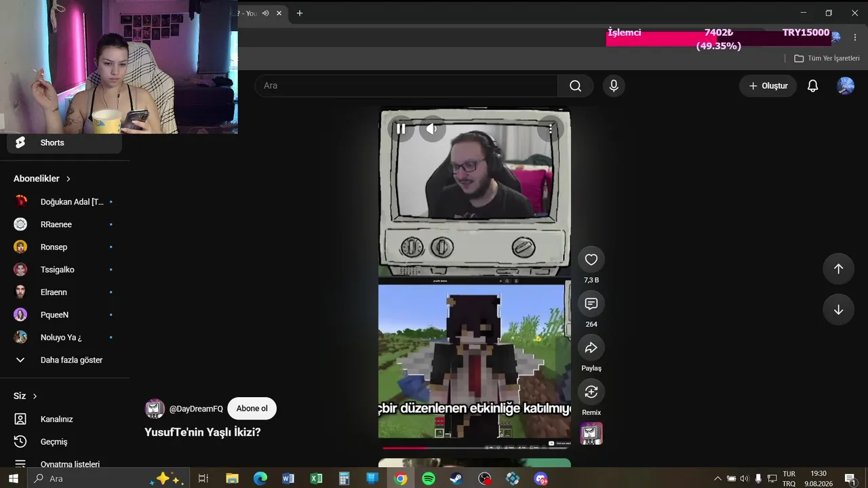Screen dimensions: 868x488
Task: Start voice search with the microphone
Action: pyautogui.click(x=614, y=86)
